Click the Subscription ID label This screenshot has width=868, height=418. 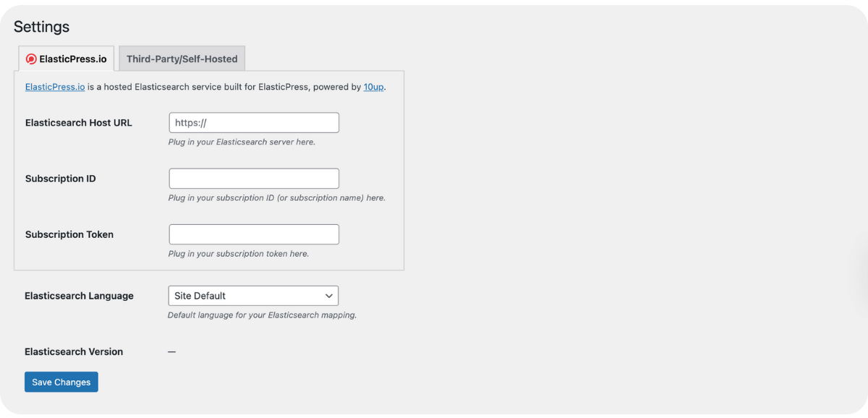coord(60,179)
